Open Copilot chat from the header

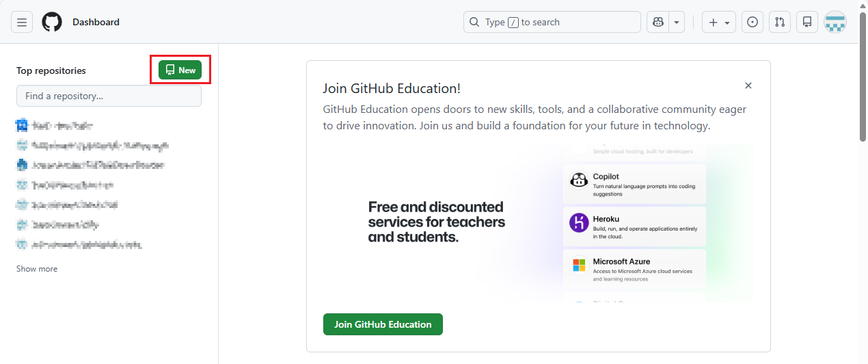pos(657,22)
